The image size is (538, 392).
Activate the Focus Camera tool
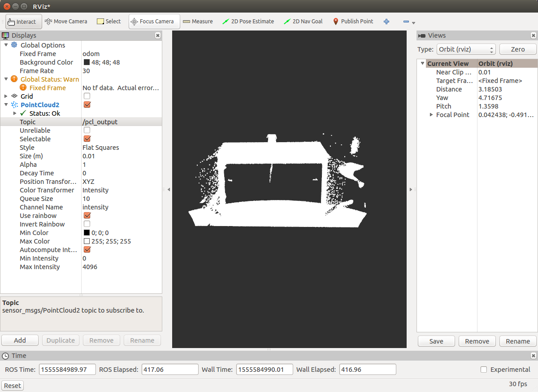[154, 22]
